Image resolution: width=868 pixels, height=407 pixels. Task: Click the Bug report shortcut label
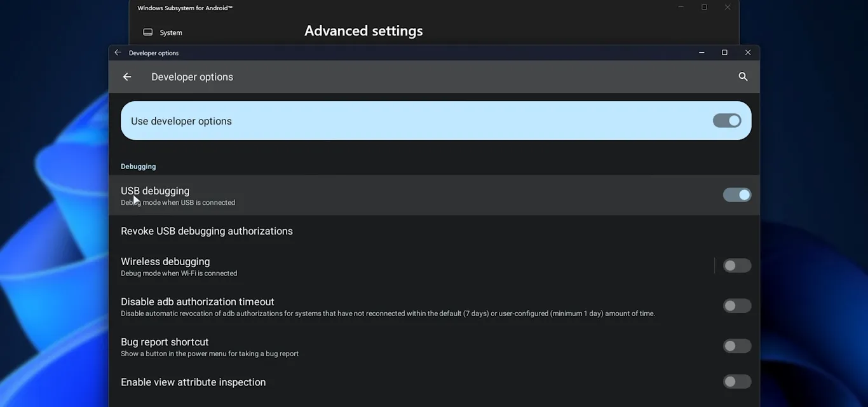coord(165,342)
